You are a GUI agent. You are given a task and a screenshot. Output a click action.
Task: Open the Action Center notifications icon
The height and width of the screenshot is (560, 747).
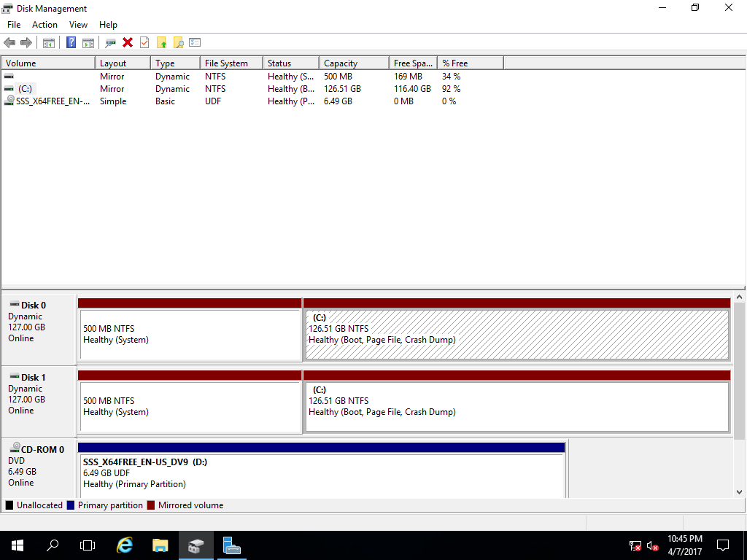(723, 545)
